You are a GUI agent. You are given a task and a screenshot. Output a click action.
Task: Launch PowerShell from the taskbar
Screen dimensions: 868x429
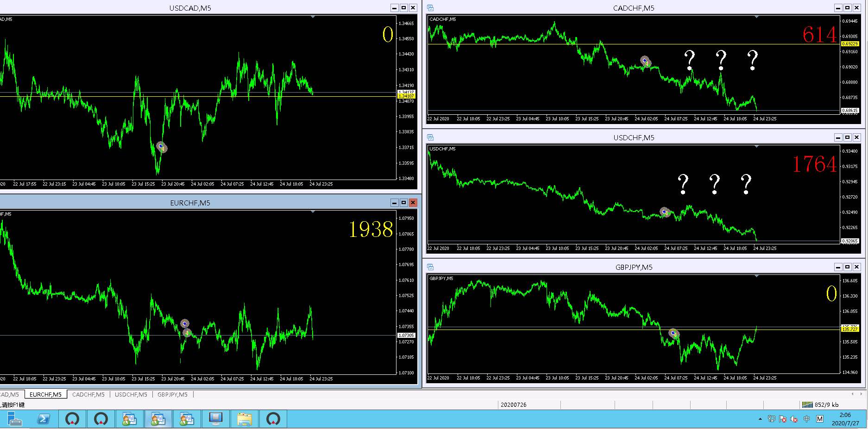pyautogui.click(x=44, y=419)
